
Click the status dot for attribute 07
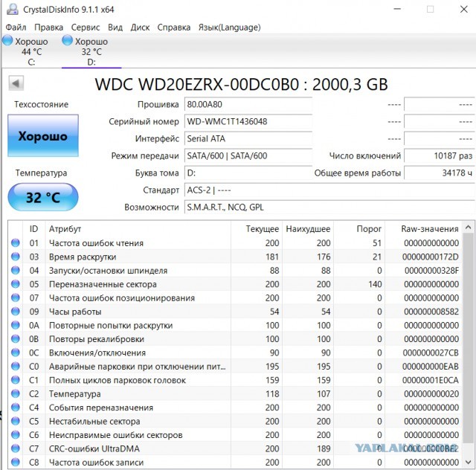click(16, 297)
